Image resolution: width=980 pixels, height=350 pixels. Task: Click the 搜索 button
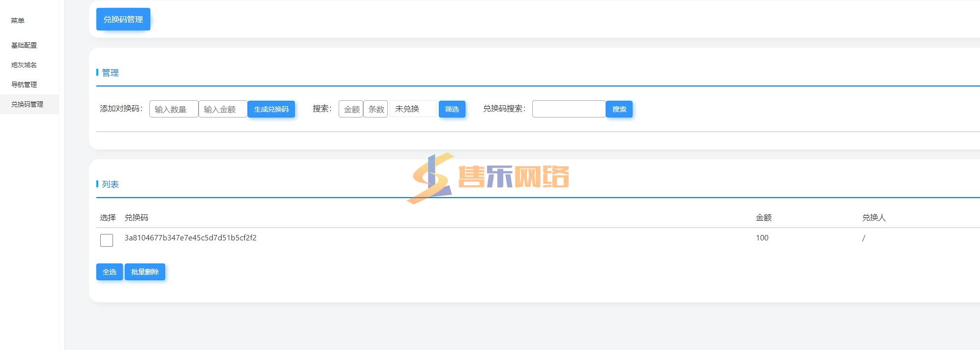point(619,109)
